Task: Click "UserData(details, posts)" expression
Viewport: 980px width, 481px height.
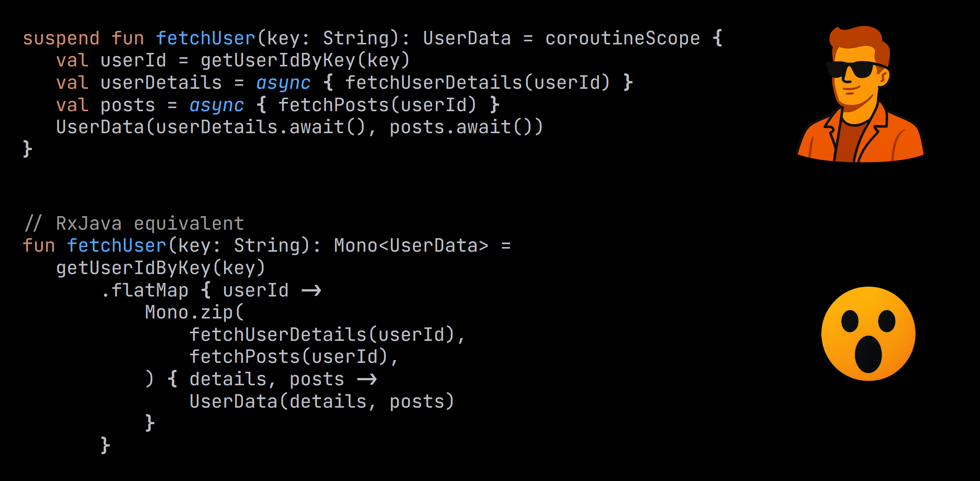Action: pos(322,401)
